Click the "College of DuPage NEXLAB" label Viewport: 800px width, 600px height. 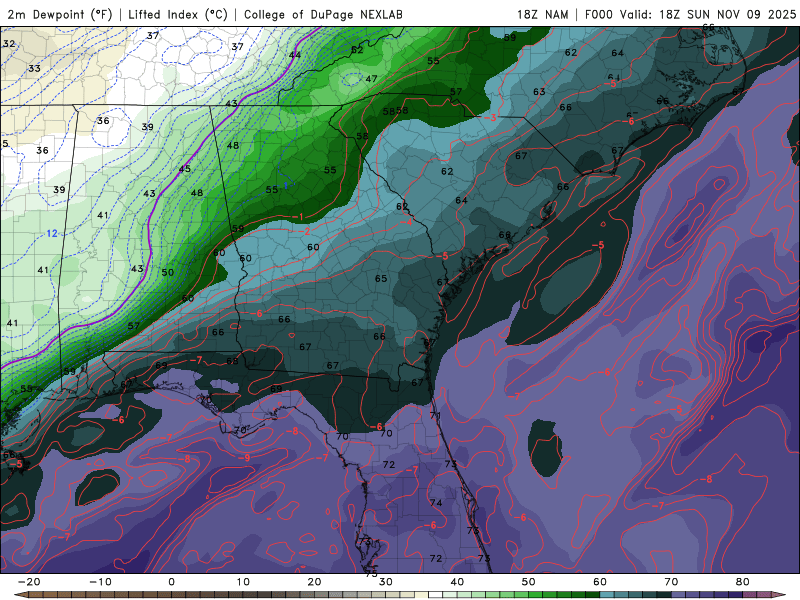[x=323, y=15]
